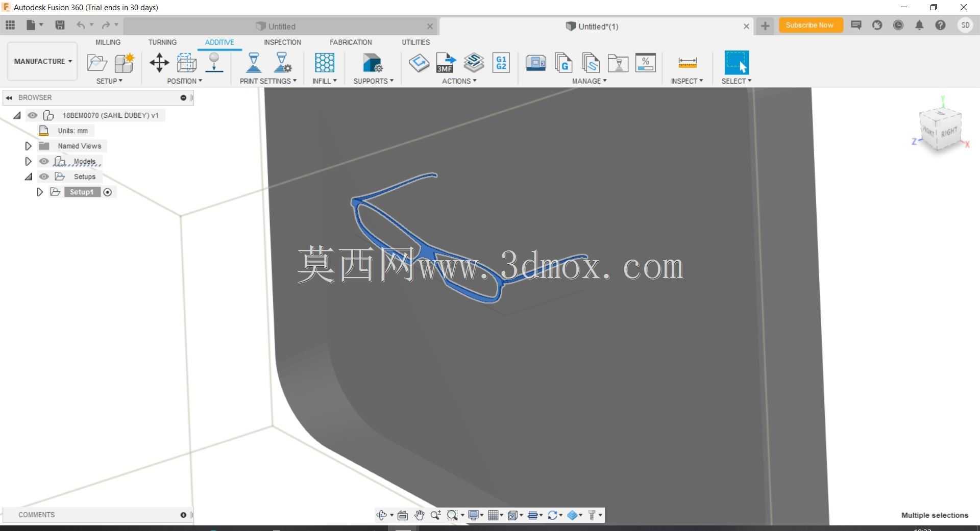Expand the Setup1 node
The height and width of the screenshot is (531, 980).
[39, 192]
